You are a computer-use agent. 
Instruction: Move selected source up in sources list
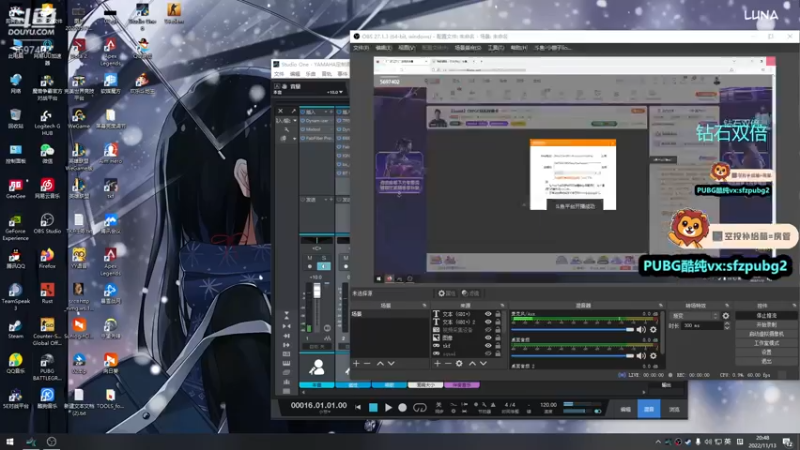(472, 363)
